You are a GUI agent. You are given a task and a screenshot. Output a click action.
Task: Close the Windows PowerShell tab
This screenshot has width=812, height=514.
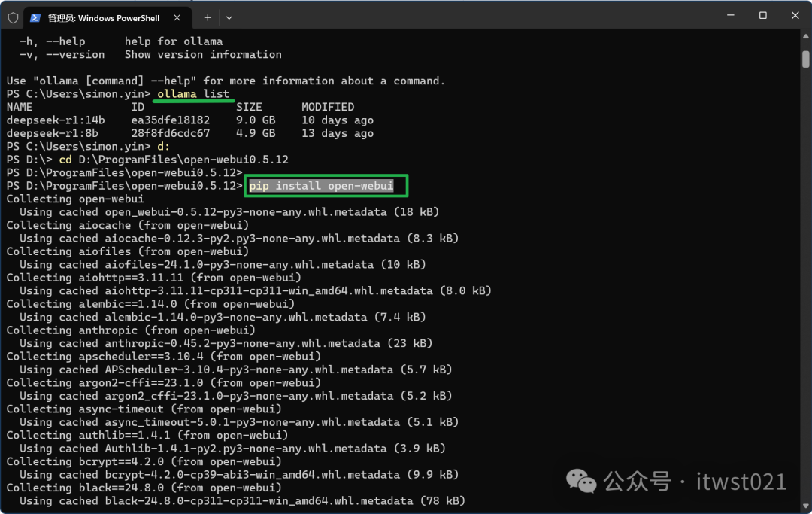[x=177, y=17]
